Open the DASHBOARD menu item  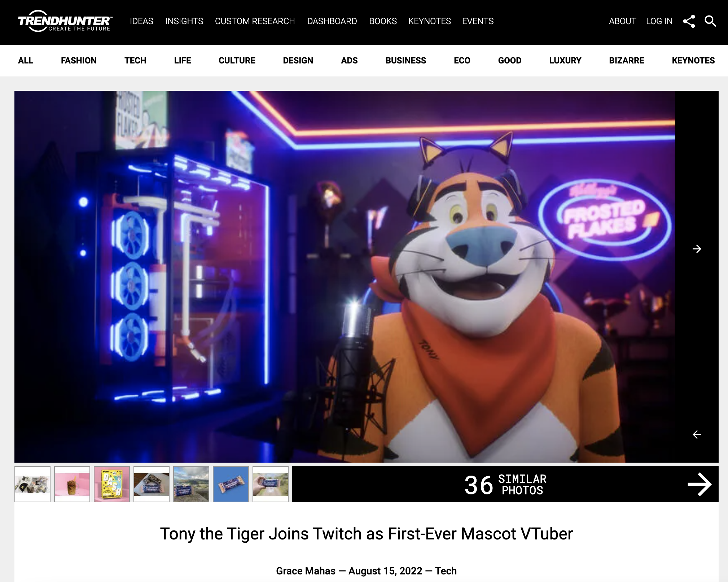[x=332, y=21]
